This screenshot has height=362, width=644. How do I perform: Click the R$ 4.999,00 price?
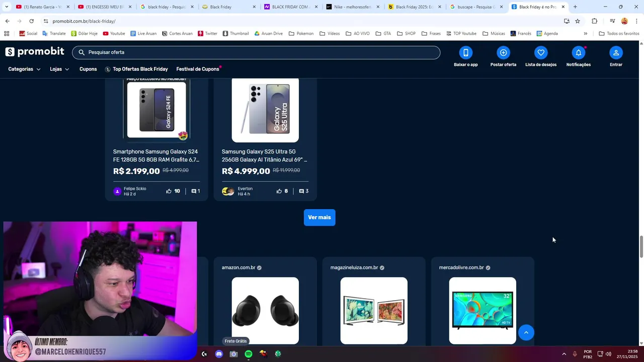pyautogui.click(x=246, y=171)
